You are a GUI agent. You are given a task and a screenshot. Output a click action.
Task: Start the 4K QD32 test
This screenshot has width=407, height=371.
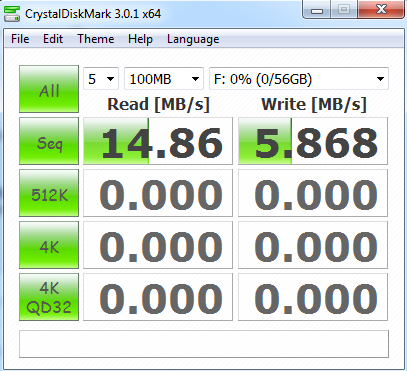click(x=49, y=297)
